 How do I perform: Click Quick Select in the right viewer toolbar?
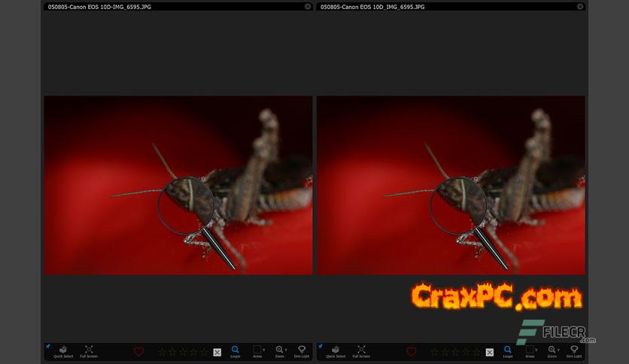click(x=336, y=351)
